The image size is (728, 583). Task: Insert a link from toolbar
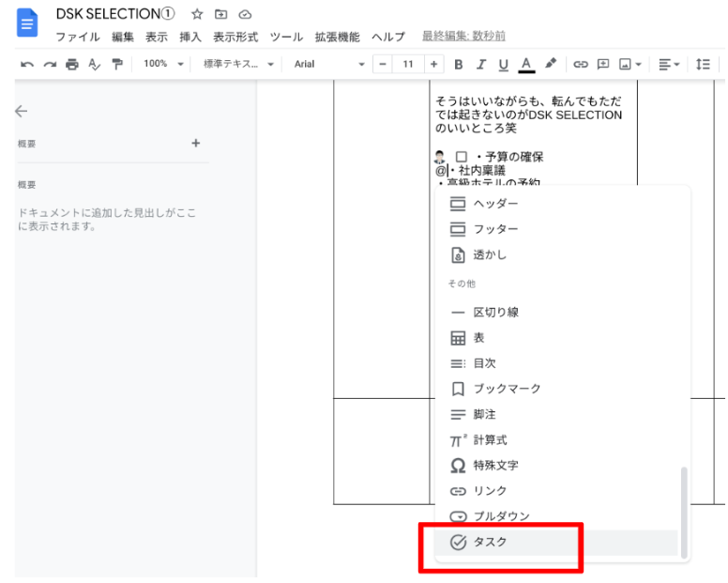coord(581,64)
